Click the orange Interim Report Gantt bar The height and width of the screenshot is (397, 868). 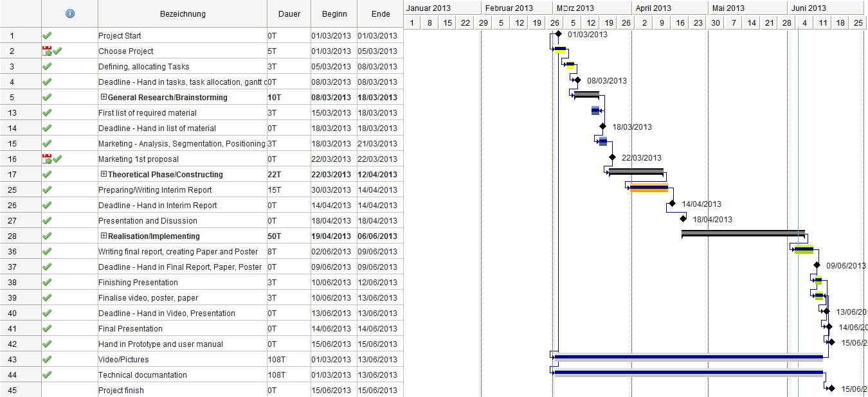pyautogui.click(x=648, y=188)
